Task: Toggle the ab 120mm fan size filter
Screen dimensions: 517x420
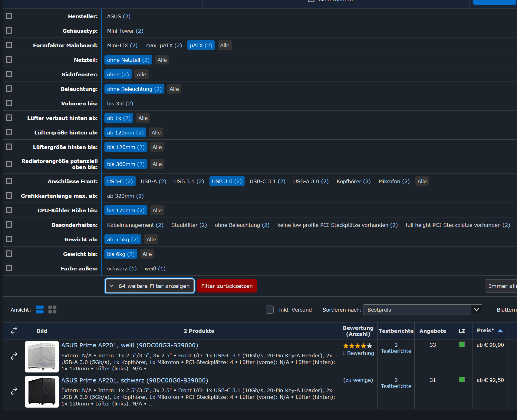Action: pyautogui.click(x=125, y=133)
